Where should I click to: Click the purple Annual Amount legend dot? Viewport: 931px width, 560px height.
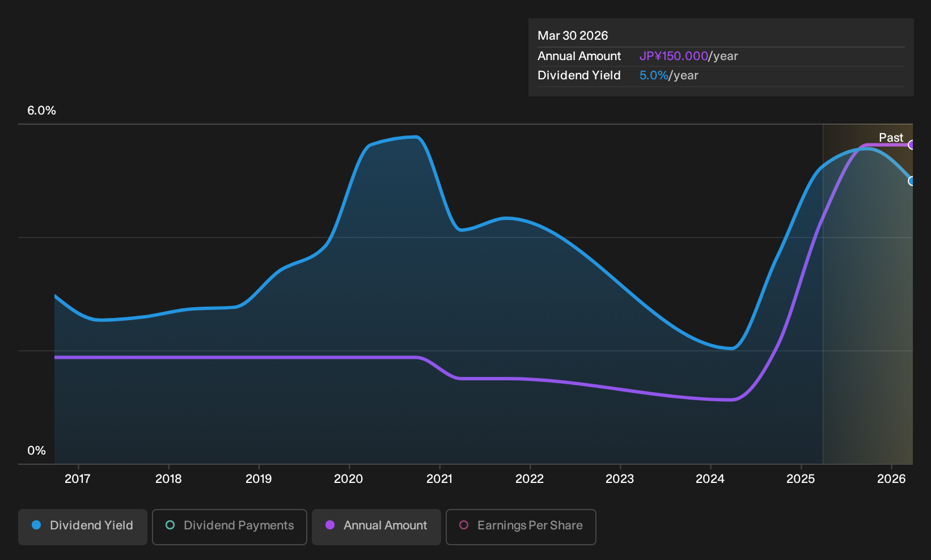[330, 525]
